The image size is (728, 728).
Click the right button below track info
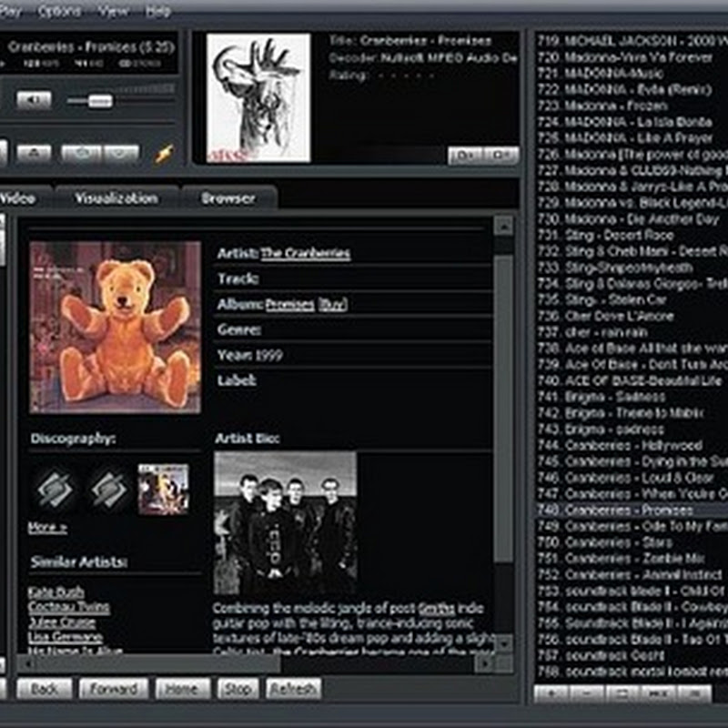[x=501, y=156]
